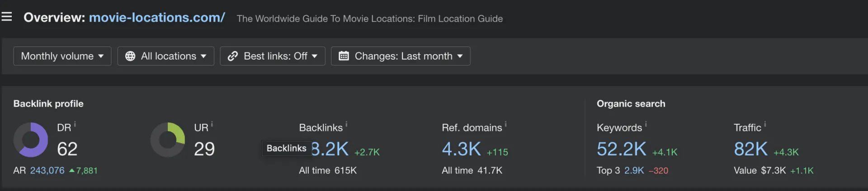This screenshot has width=868, height=191.
Task: Click the info icon next to UR
Action: [x=212, y=124]
